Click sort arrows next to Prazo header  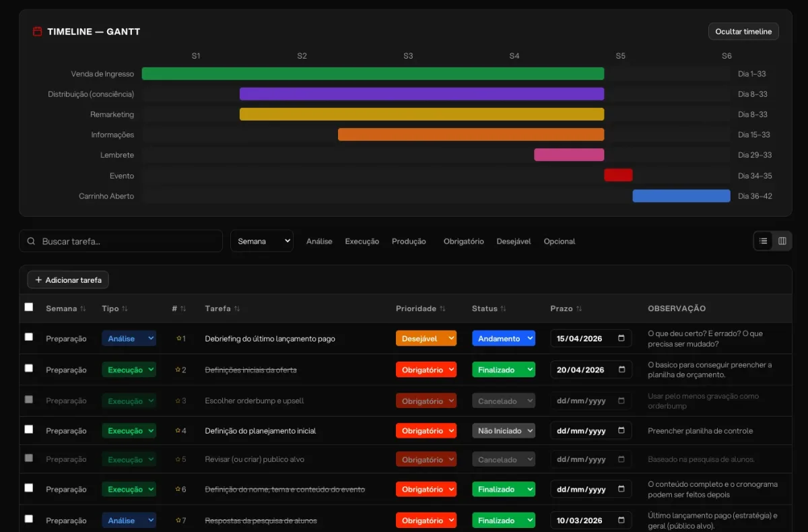tap(579, 308)
